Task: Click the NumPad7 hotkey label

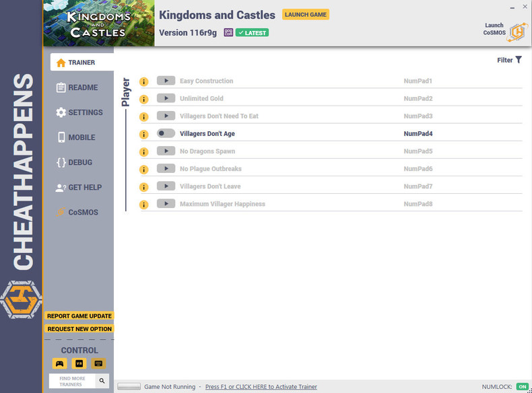Action: (418, 186)
